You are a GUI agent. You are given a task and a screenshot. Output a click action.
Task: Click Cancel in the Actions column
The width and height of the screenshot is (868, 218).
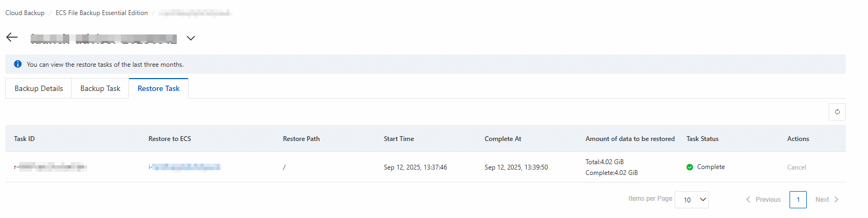(796, 167)
